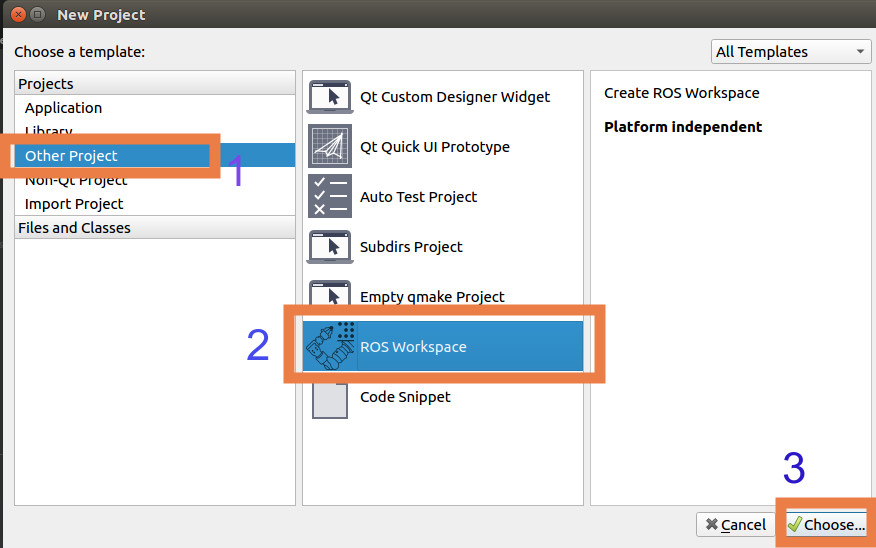Click the Auto Test Project checklist icon
This screenshot has width=876, height=548.
click(x=330, y=196)
